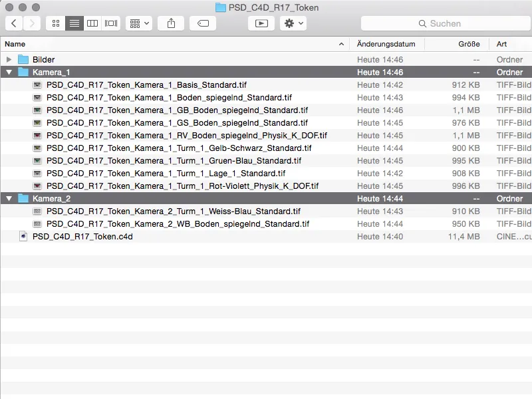
Task: Select Kamera_2_Turm_1_Weiss-Blau_Standard.tif file
Action: [x=266, y=211]
